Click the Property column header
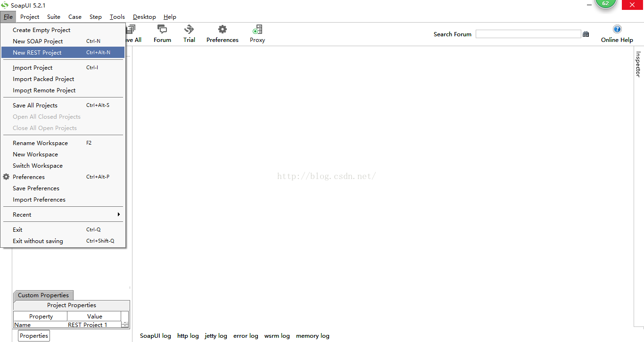 click(x=41, y=317)
